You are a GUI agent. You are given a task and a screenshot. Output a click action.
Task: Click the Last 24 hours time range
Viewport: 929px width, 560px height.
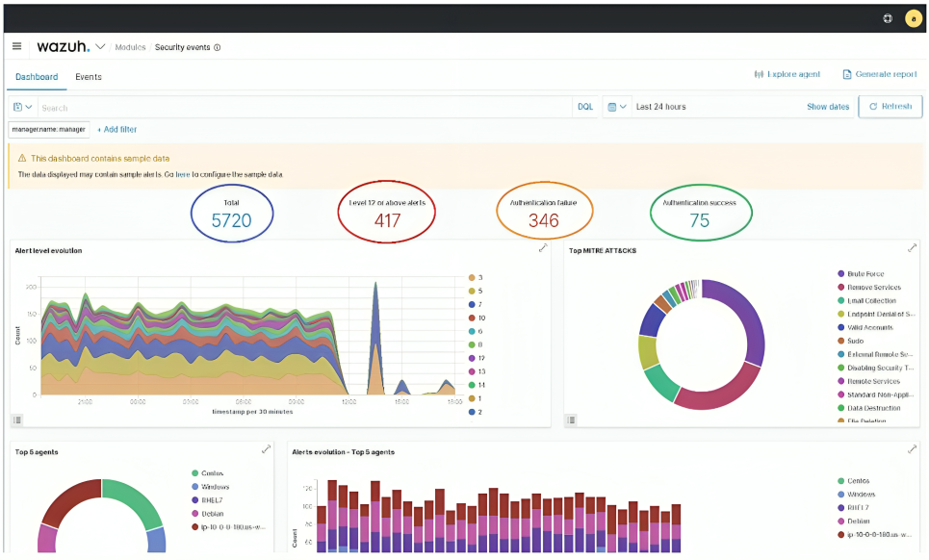tap(660, 107)
